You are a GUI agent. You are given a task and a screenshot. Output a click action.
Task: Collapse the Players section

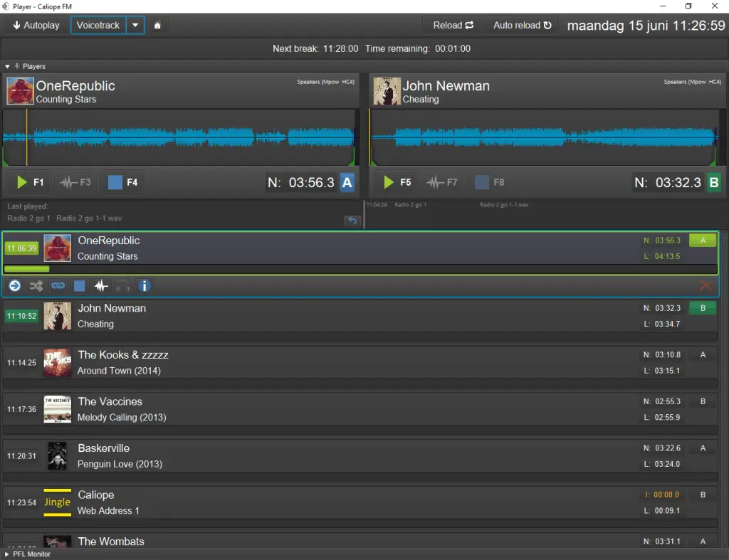[7, 66]
